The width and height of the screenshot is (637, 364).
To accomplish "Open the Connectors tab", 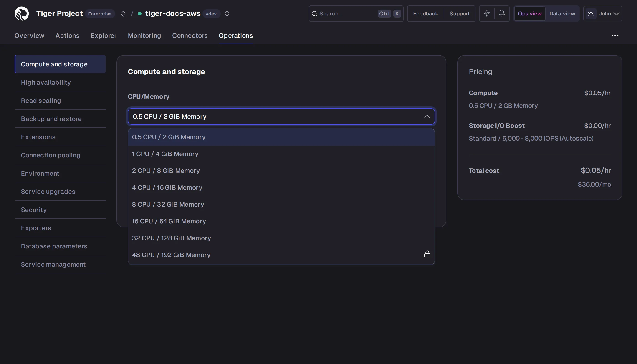I will tap(190, 36).
